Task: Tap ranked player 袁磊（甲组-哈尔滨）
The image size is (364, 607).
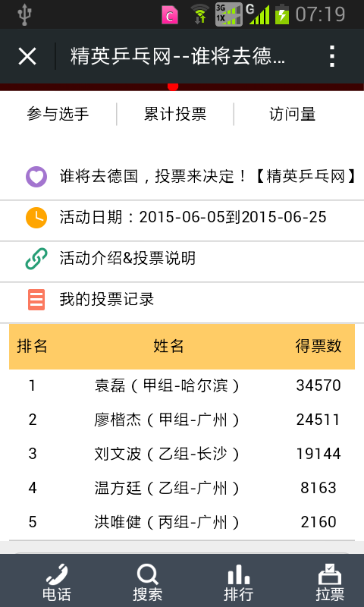Action: [168, 385]
